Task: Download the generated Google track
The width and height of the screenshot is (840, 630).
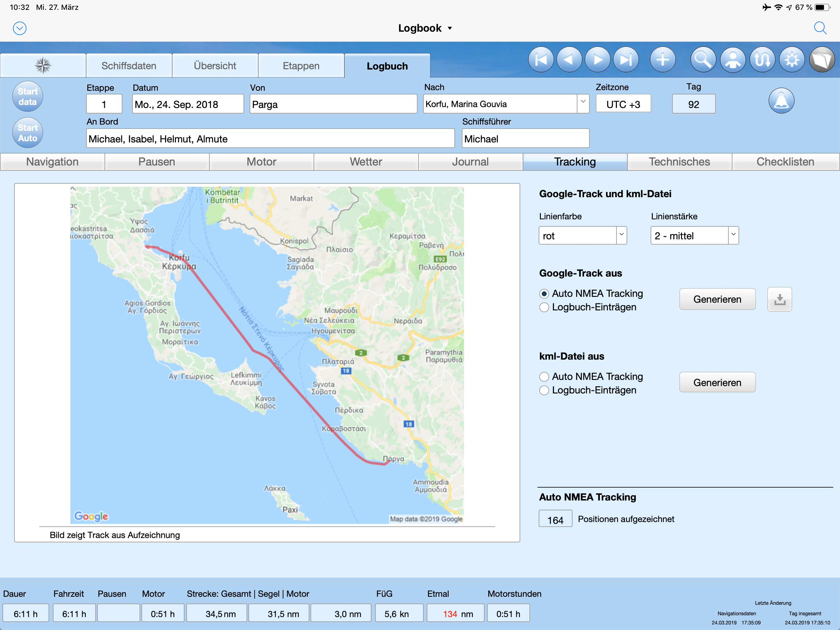Action: pyautogui.click(x=780, y=299)
